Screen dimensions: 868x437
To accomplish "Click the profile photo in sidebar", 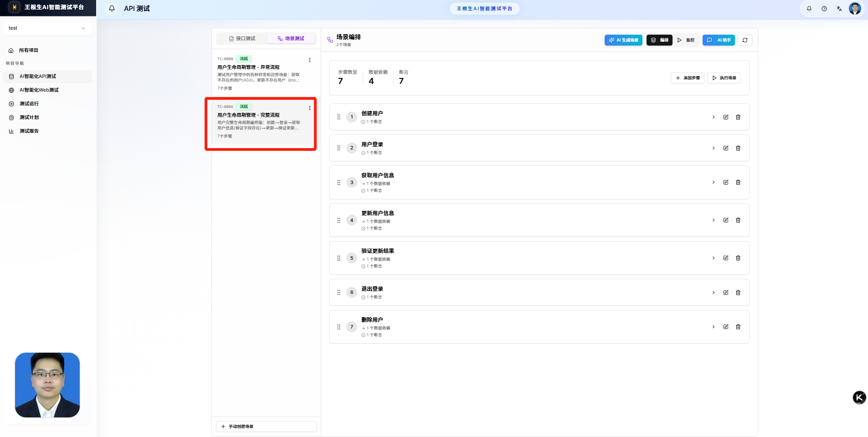I will click(x=47, y=385).
